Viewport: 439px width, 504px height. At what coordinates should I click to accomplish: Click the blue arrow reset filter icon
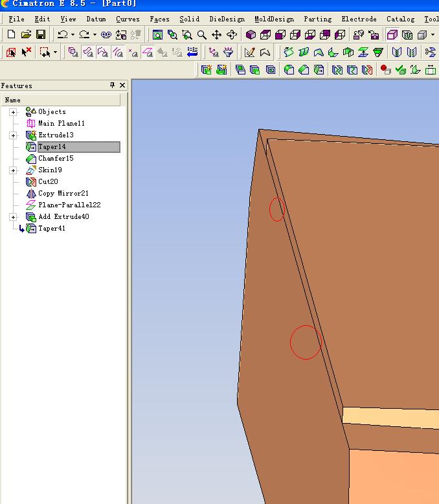click(192, 52)
